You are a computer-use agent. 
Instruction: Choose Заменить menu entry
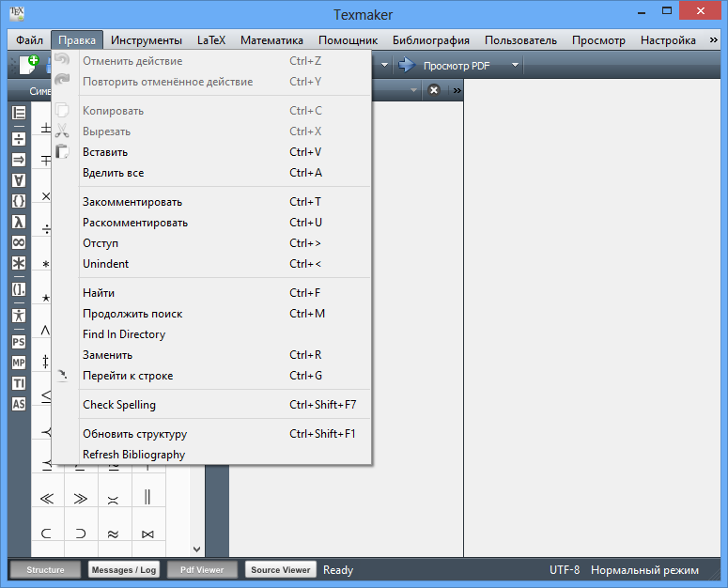pos(211,355)
